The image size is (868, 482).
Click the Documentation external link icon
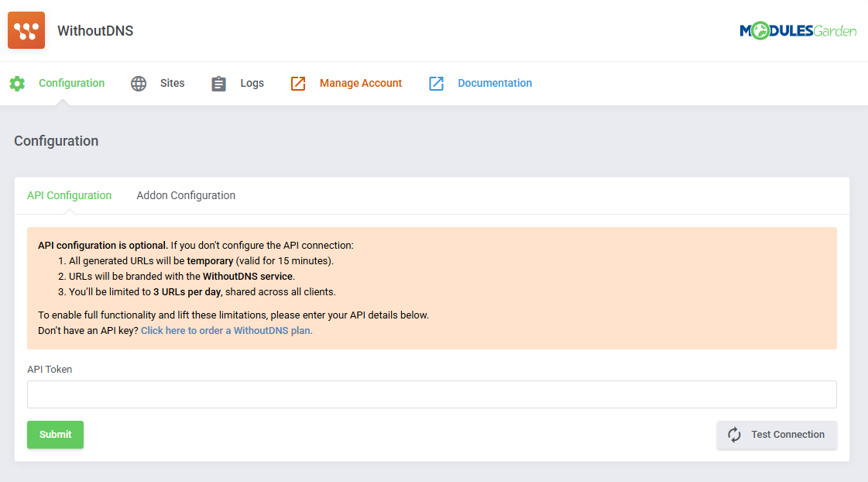(x=436, y=83)
